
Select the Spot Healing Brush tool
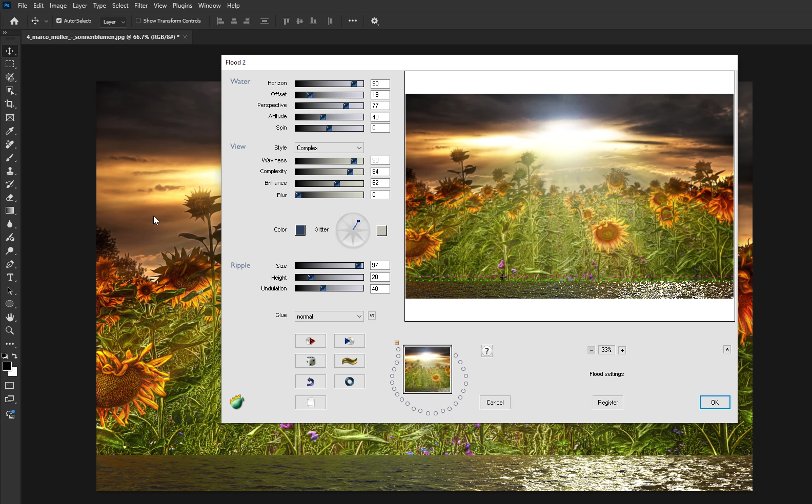(10, 144)
